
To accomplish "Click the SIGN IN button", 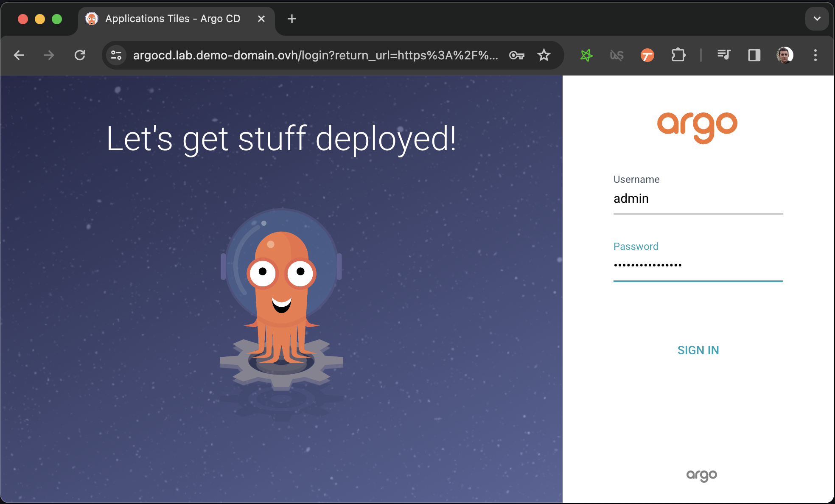I will 698,350.
